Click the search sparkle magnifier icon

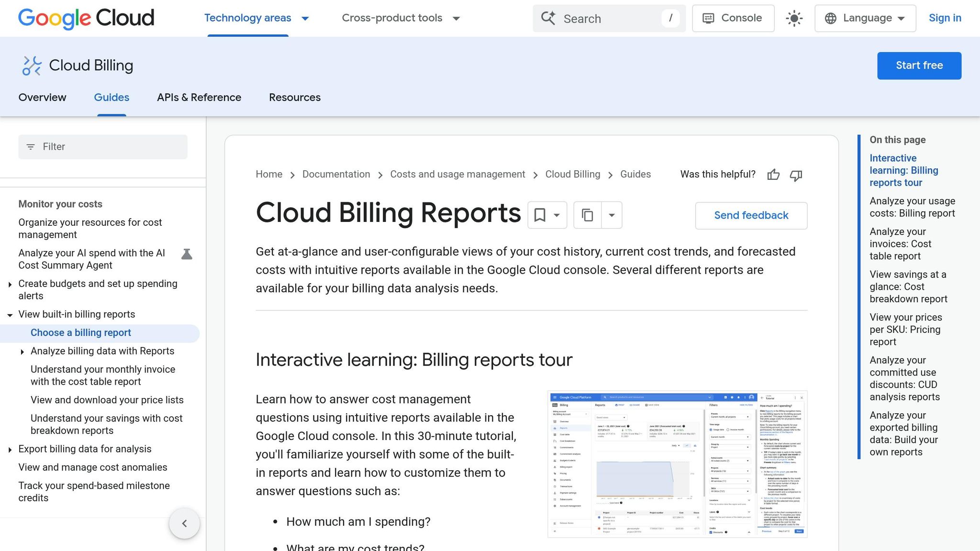(548, 18)
